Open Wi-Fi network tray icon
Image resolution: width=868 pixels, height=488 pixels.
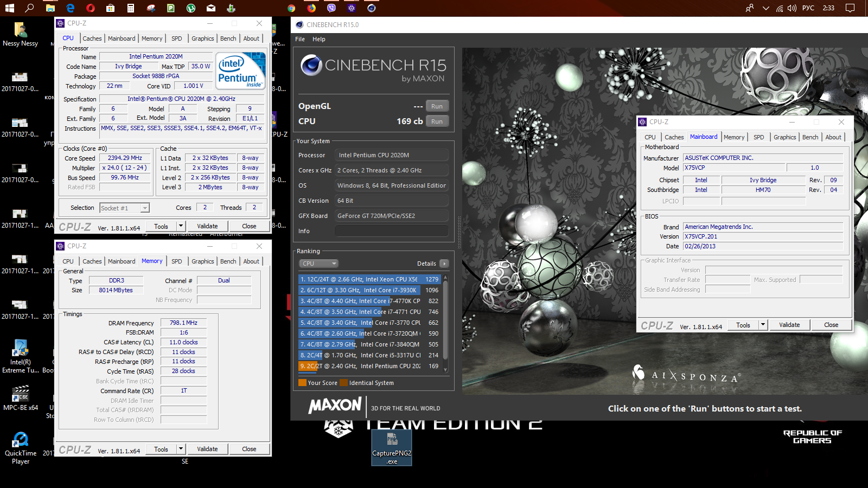(x=780, y=8)
